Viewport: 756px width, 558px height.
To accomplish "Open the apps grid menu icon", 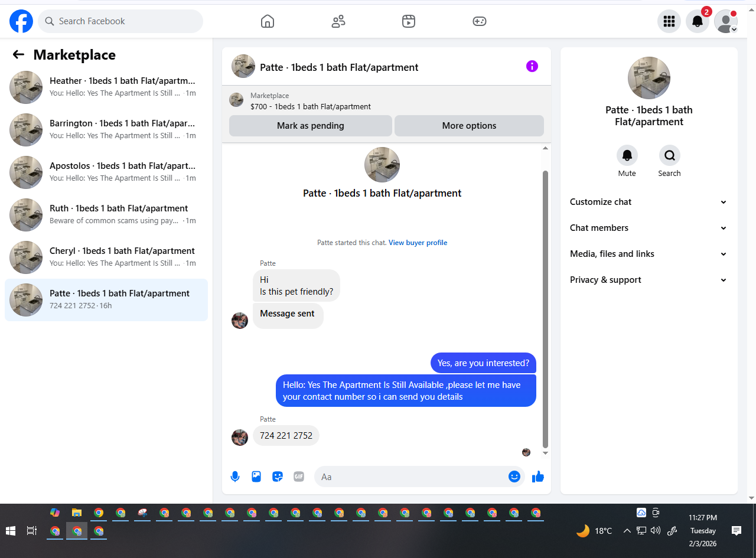I will [669, 21].
